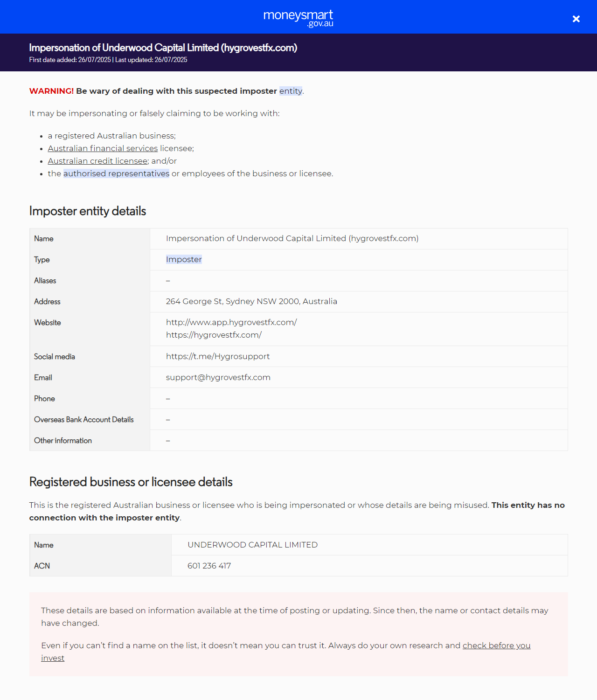The height and width of the screenshot is (700, 597).
Task: Click the red WARNING! label
Action: pyautogui.click(x=51, y=91)
